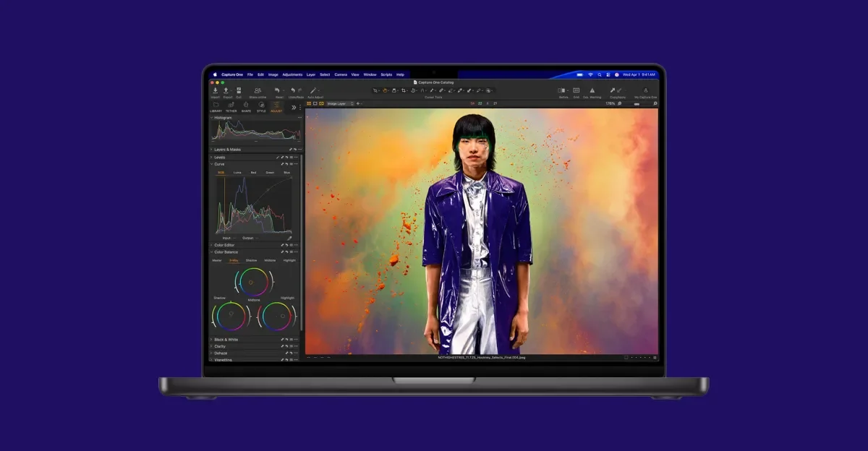
Task: Open Share online from the toolbar
Action: [x=258, y=91]
